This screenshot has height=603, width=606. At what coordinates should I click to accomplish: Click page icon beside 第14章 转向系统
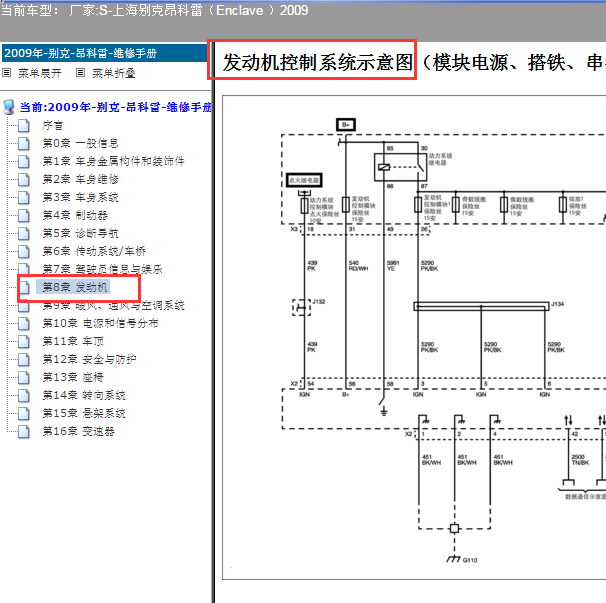[24, 395]
